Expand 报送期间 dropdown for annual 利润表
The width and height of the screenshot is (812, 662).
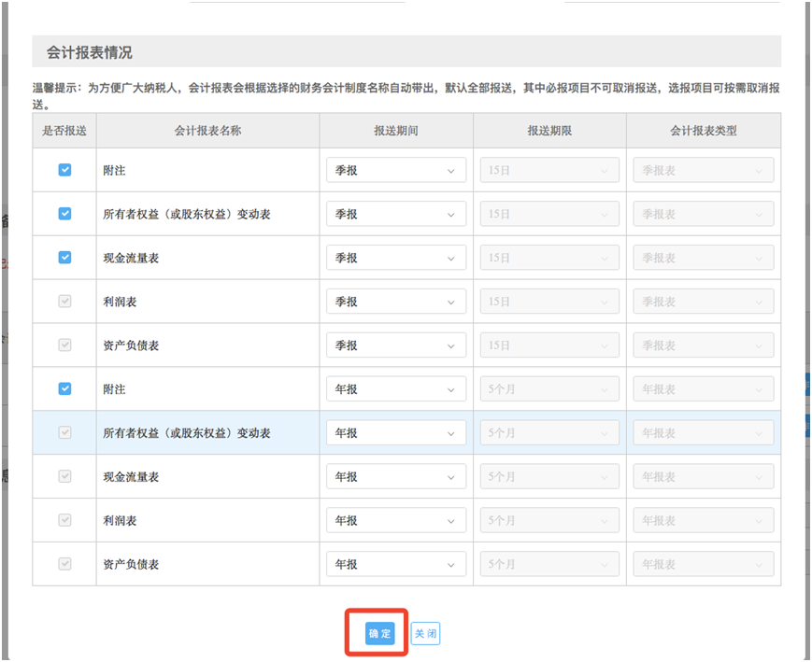pyautogui.click(x=395, y=520)
